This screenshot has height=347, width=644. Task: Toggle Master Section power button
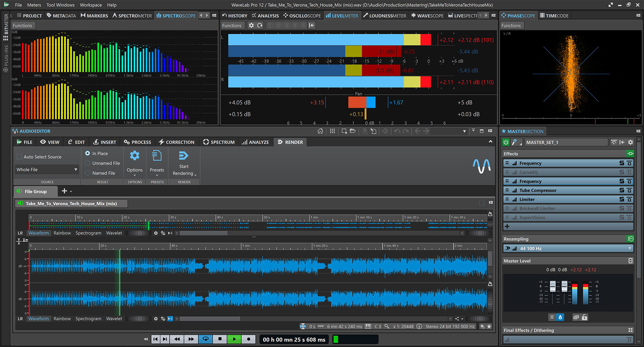click(x=506, y=142)
